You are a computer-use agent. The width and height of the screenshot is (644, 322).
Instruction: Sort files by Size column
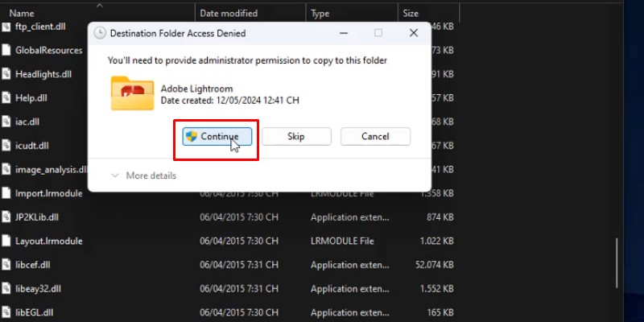coord(411,14)
